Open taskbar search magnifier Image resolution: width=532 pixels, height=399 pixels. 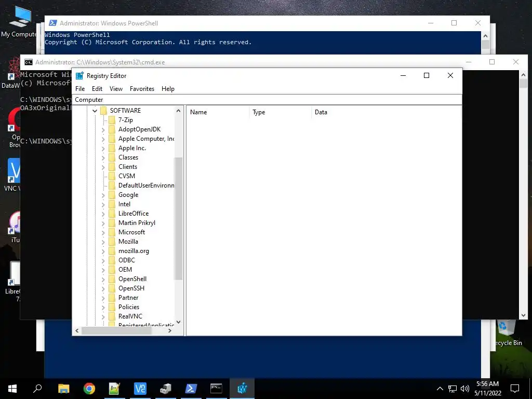[x=37, y=389]
